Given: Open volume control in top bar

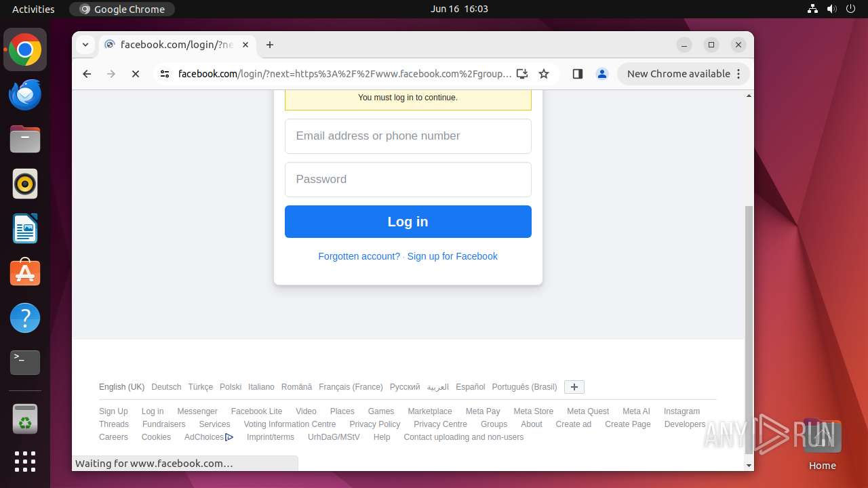Looking at the screenshot, I should [x=831, y=9].
